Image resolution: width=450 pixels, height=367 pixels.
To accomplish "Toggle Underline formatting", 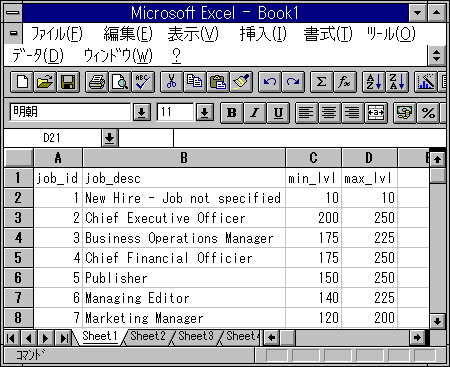I will pos(278,113).
